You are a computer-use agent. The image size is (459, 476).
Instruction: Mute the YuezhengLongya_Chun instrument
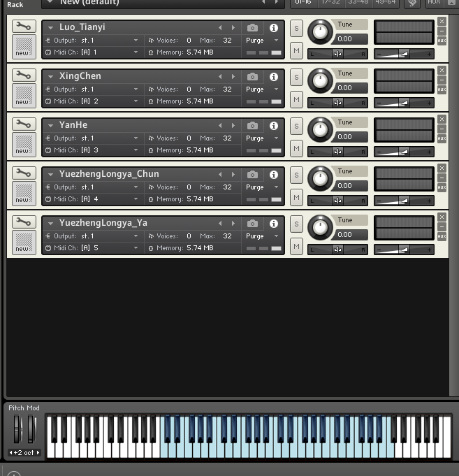point(296,197)
